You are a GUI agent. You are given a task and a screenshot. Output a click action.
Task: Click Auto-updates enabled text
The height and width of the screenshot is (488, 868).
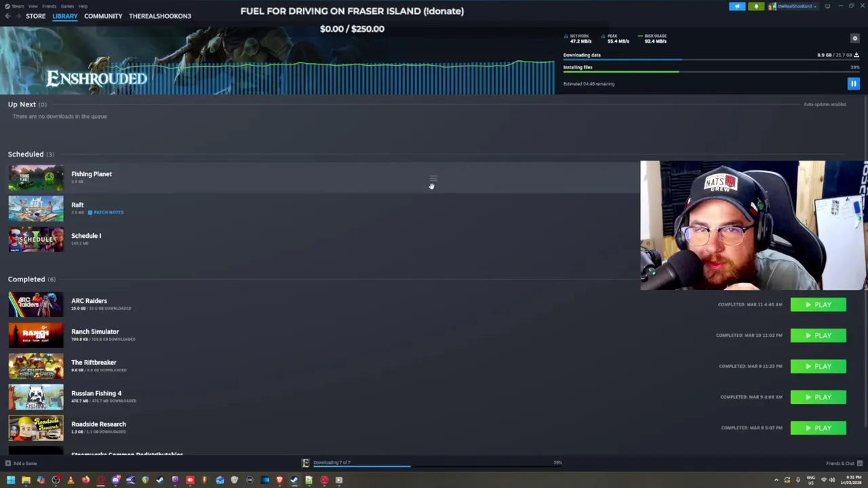tap(825, 104)
